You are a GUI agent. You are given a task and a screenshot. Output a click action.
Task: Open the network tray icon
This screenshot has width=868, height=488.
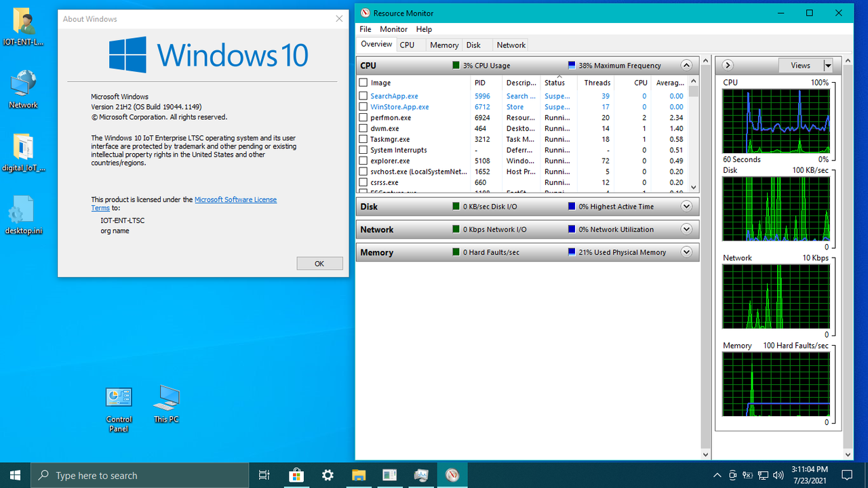(764, 475)
